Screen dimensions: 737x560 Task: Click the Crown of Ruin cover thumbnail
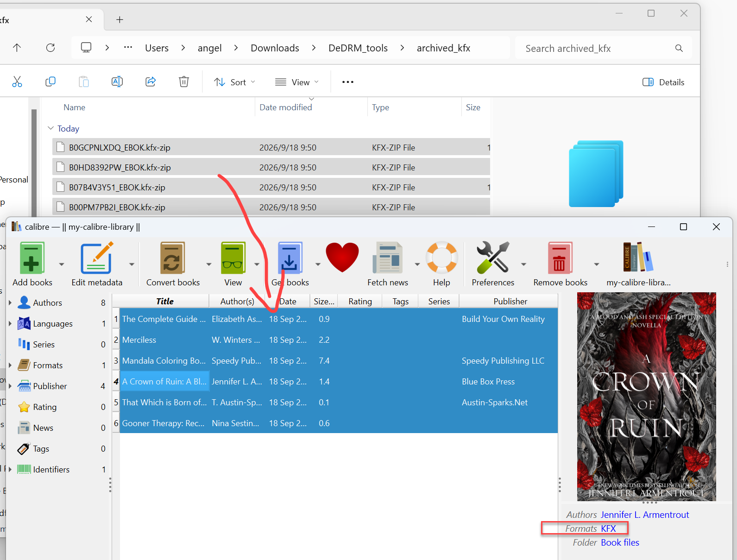point(646,396)
